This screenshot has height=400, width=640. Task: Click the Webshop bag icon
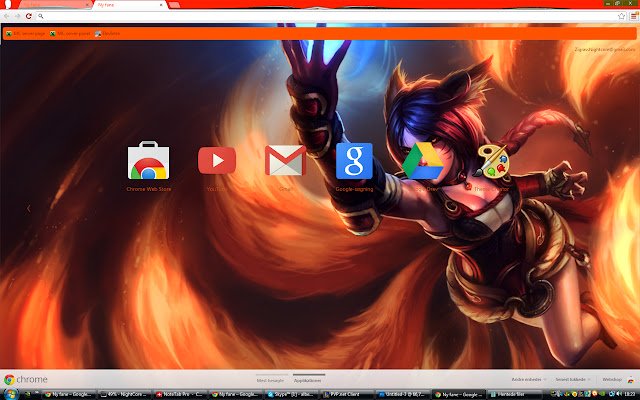coord(632,379)
